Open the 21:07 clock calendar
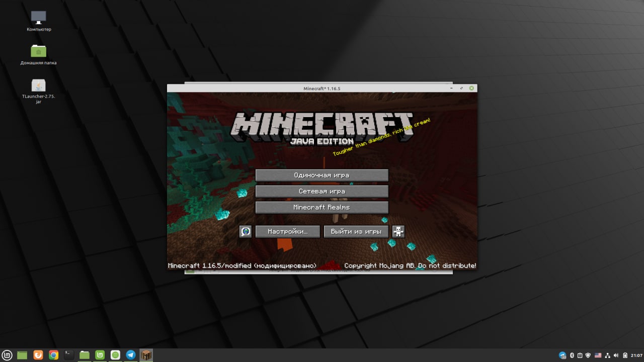The width and height of the screenshot is (644, 362). [636, 355]
